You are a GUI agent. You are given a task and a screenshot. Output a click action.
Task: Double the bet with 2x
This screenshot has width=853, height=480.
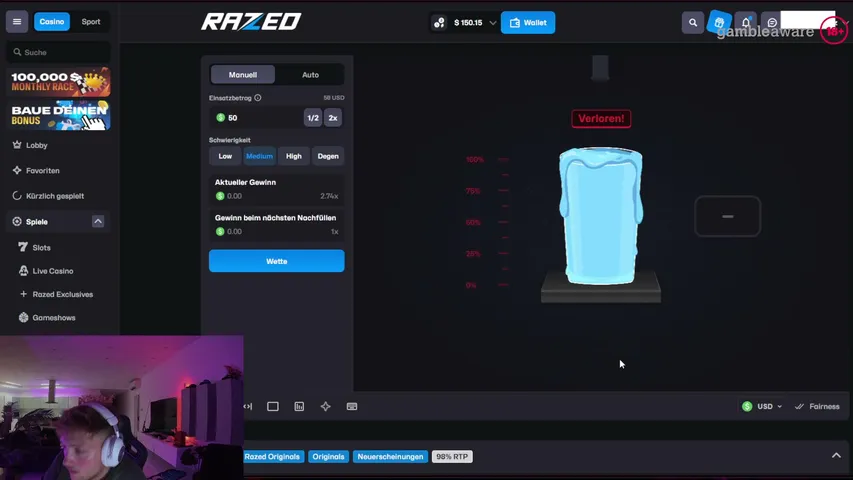click(x=333, y=118)
